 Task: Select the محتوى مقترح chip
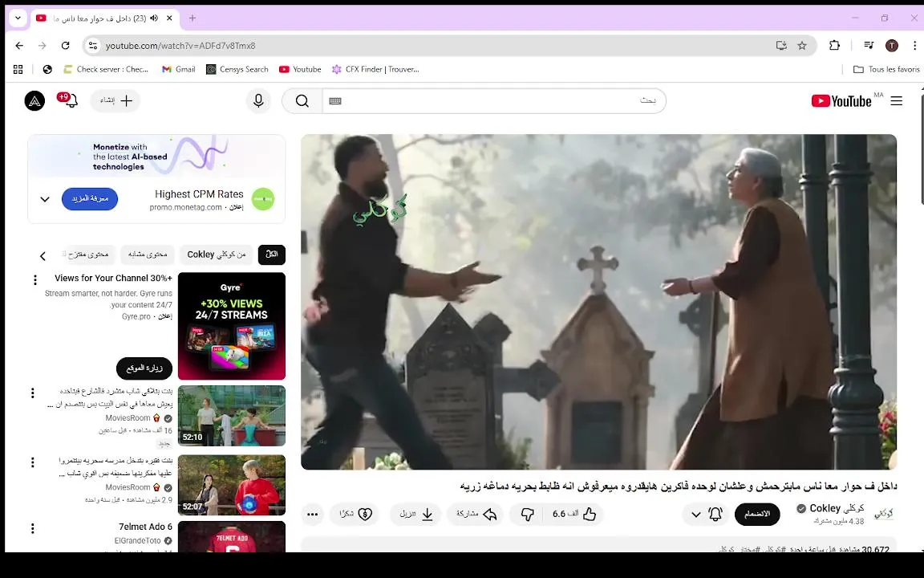(87, 254)
